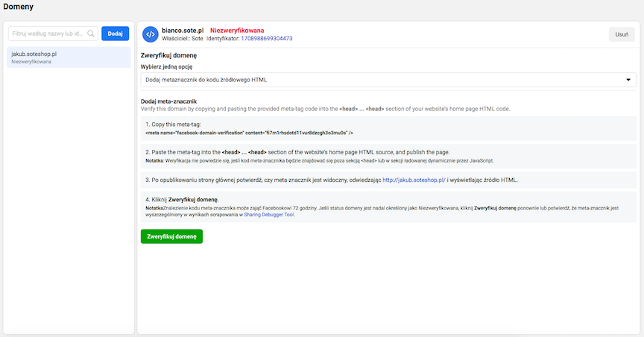Open the 'Dodaj metaznacznik do kodu źródłowego HTML' combo box

388,79
